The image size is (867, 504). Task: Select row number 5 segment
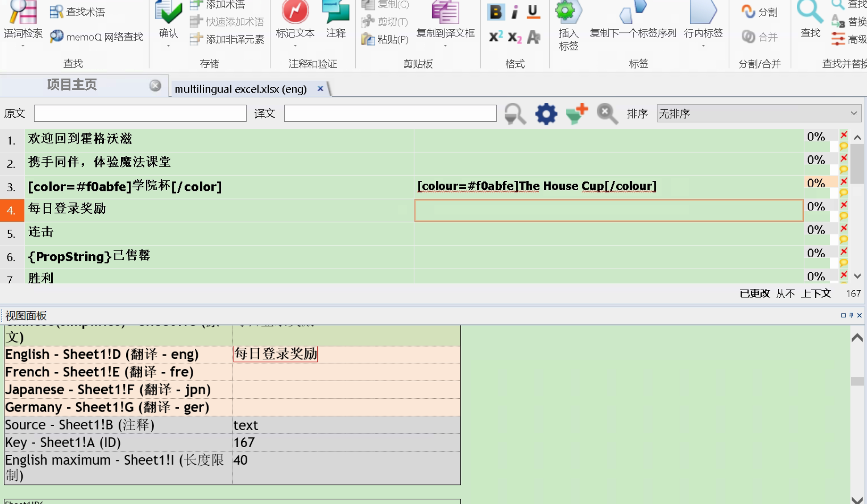tap(12, 233)
